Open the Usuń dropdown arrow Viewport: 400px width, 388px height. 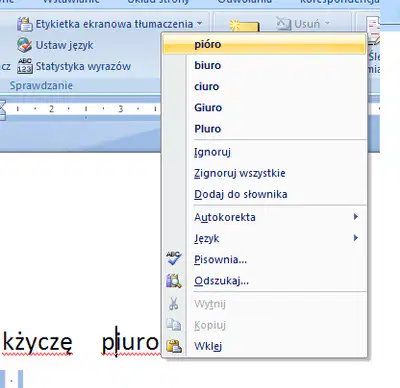(327, 23)
